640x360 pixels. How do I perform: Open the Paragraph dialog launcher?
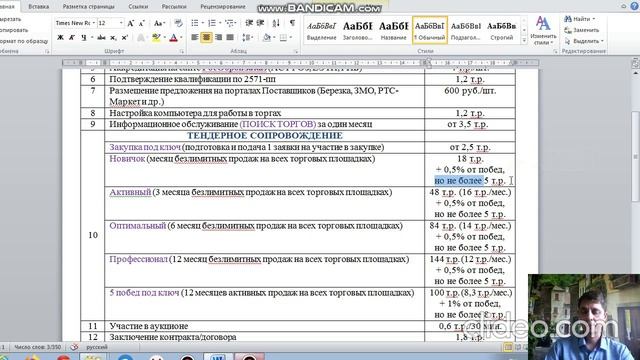pos(296,51)
